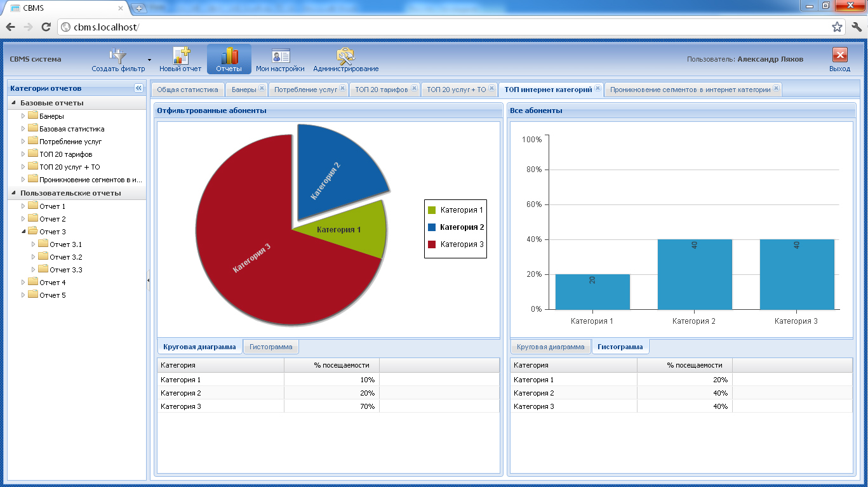Open the browser wrench menu
This screenshot has height=487, width=868.
pos(857,27)
